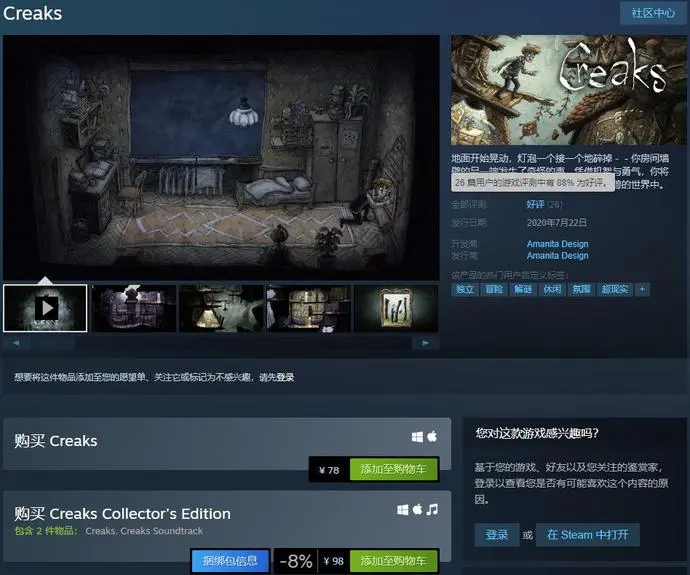This screenshot has height=575, width=690.
Task: Select the fifth thumbnail showing a framed painting
Action: pos(396,308)
